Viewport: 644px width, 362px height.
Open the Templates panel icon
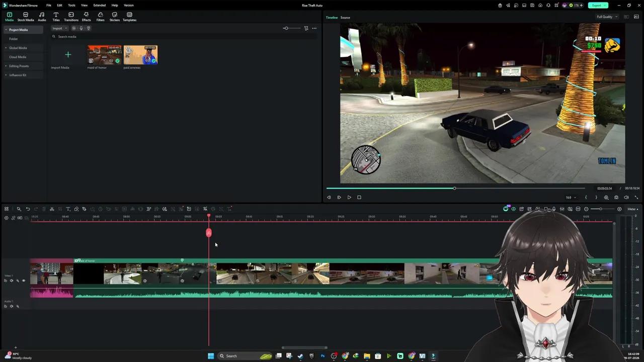click(129, 17)
